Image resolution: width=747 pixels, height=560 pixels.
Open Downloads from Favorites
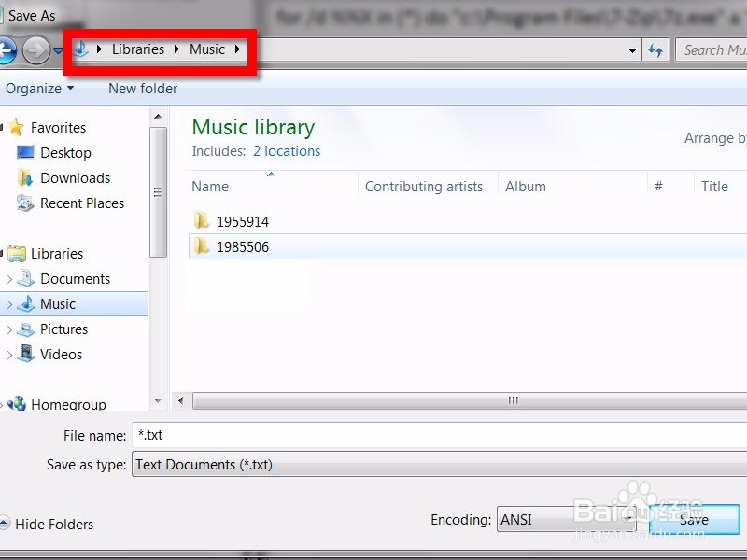[76, 178]
